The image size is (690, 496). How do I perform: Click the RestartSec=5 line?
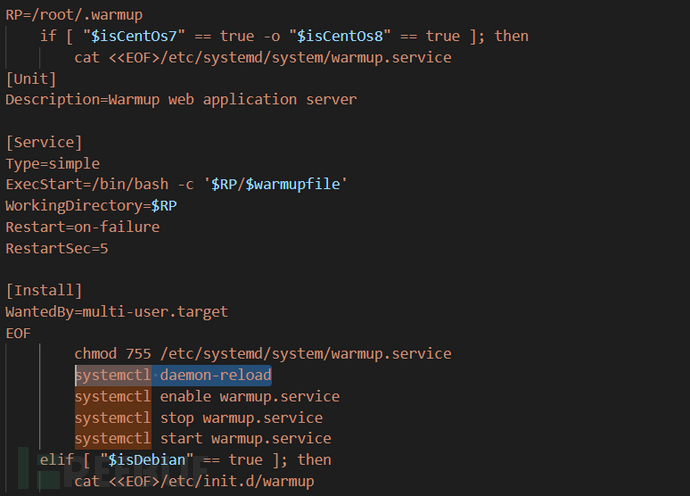click(57, 248)
